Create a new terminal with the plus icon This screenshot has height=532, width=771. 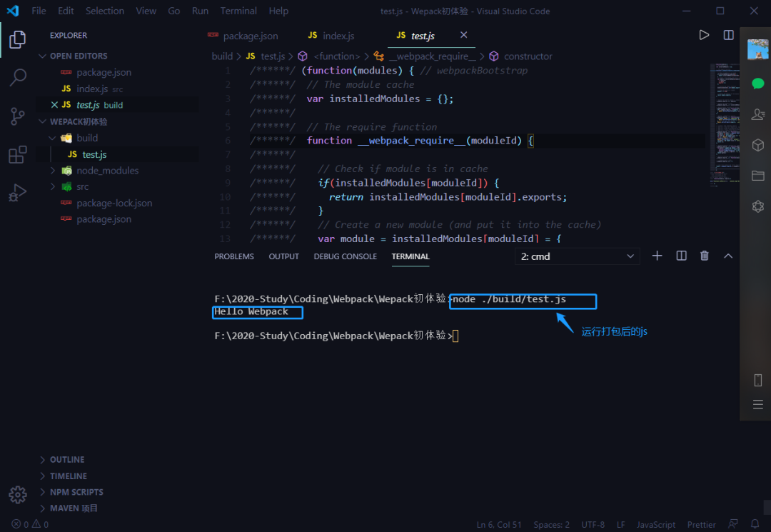coord(657,256)
